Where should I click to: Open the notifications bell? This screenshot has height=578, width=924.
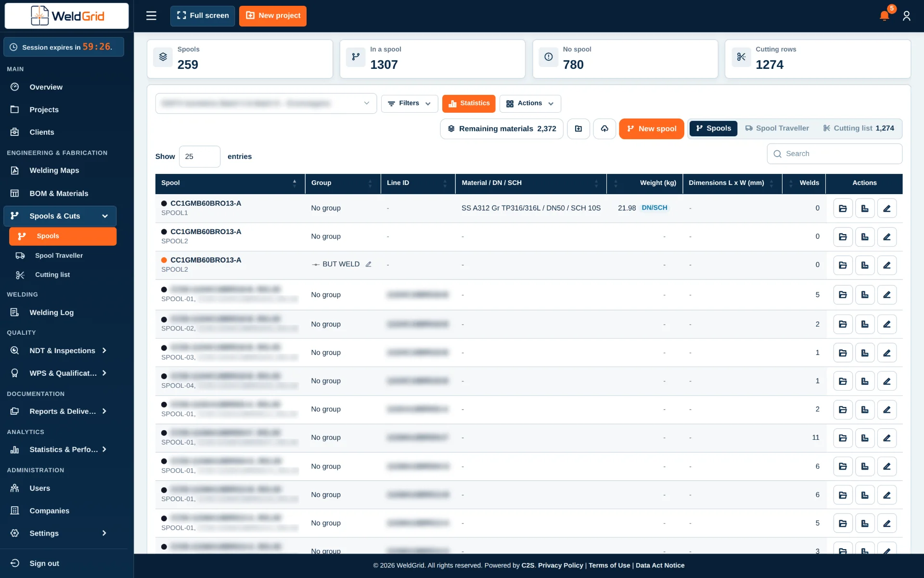[884, 16]
